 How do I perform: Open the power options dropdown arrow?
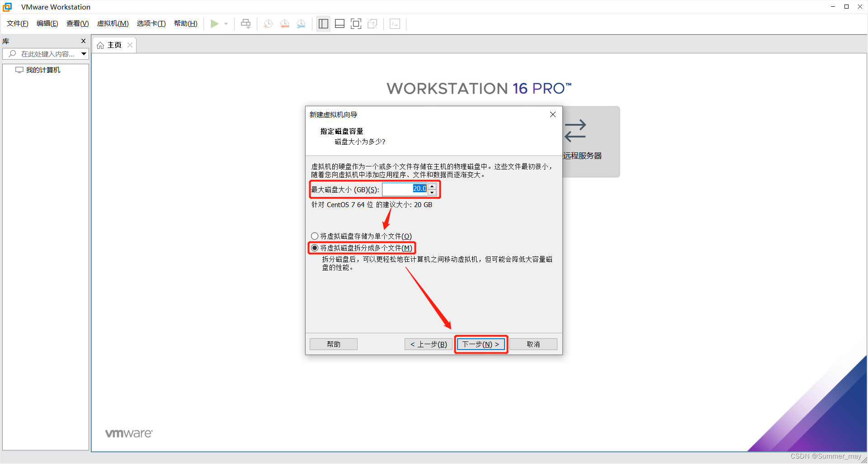point(226,24)
